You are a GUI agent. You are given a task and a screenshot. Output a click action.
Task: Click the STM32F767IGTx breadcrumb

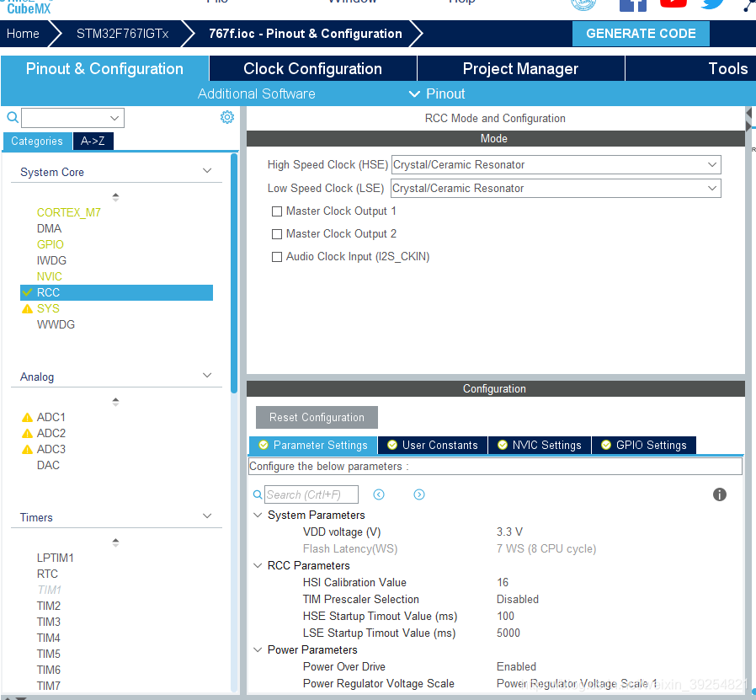point(122,34)
